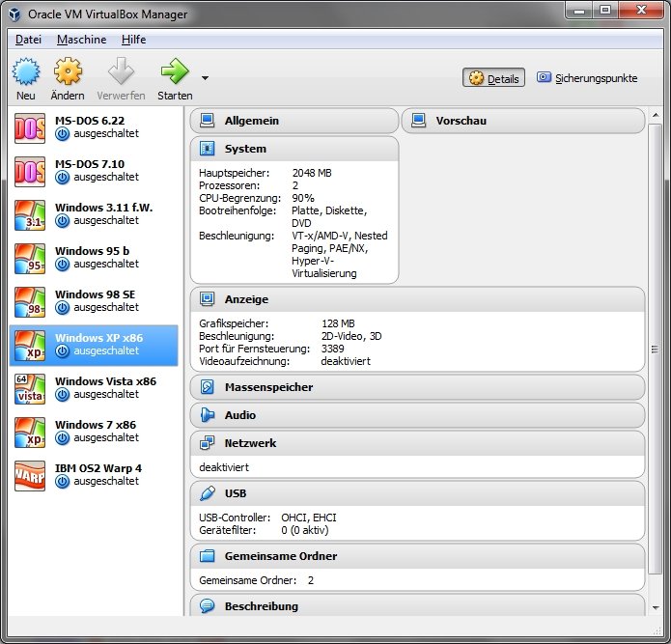Click the details pane vertical scrollbar
Viewport: 671px width, 644px height.
(x=656, y=350)
